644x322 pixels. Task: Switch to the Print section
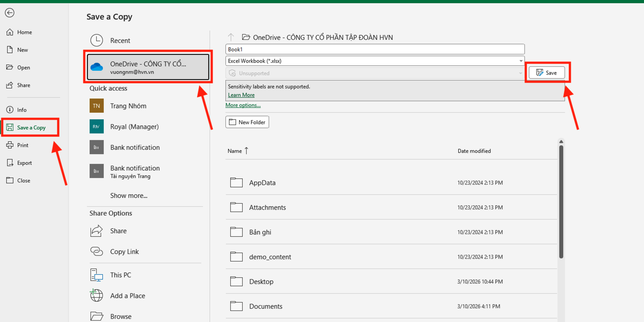coord(22,145)
